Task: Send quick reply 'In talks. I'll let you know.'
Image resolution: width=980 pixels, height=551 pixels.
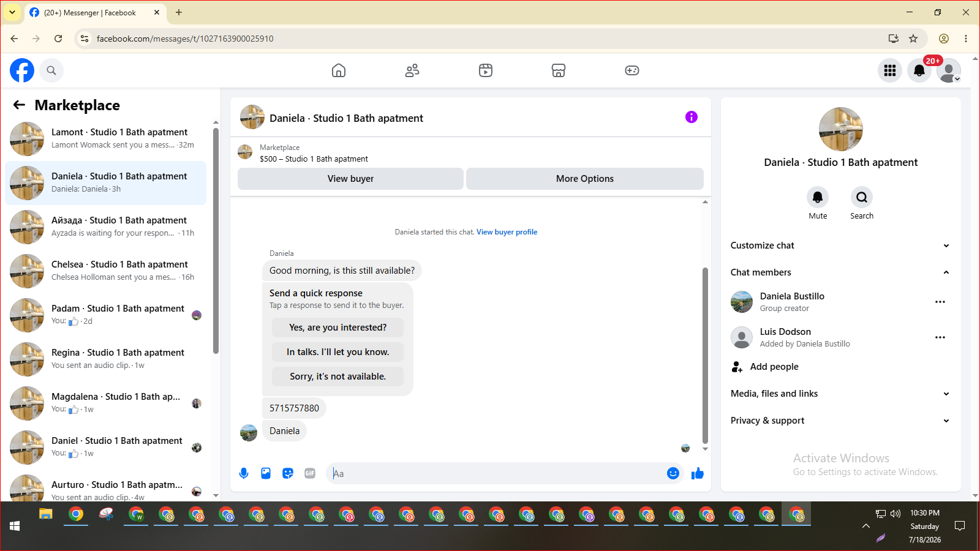Action: coord(338,352)
